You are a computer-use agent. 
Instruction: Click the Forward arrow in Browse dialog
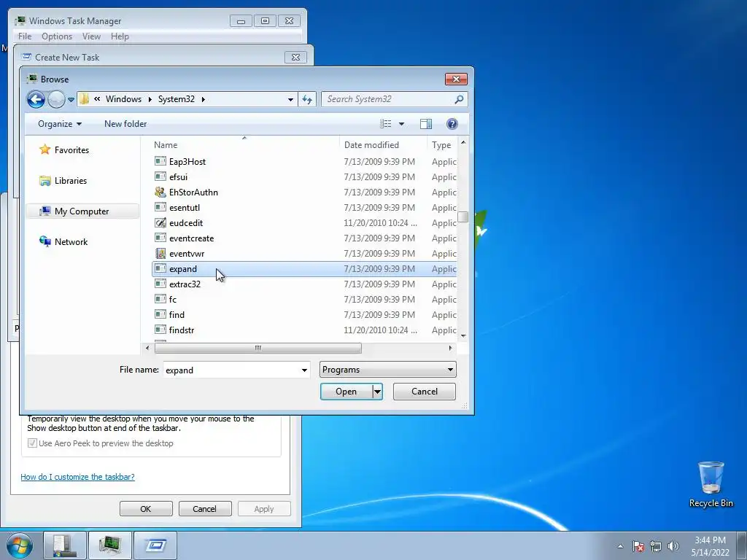click(56, 99)
